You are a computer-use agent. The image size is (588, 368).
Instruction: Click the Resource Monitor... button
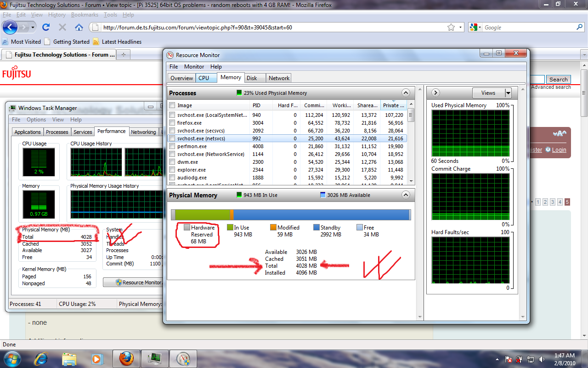click(134, 282)
